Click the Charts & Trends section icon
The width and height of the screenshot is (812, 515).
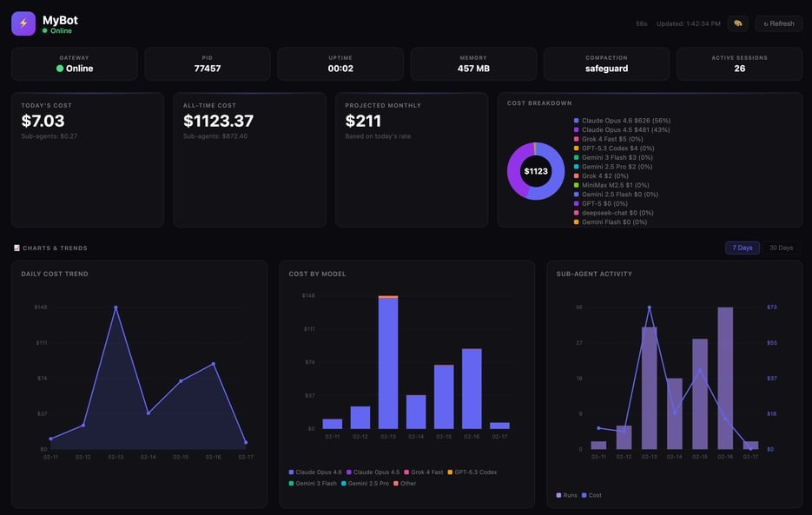point(17,248)
